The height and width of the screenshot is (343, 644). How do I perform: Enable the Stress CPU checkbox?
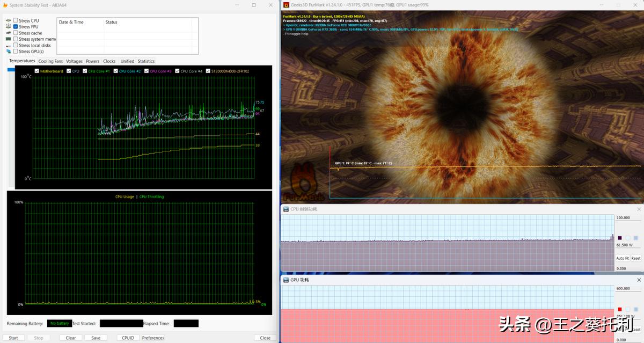(x=16, y=20)
